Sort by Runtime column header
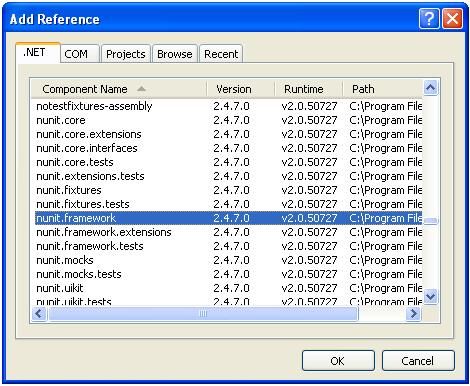This screenshot has height=386, width=470. [x=309, y=89]
